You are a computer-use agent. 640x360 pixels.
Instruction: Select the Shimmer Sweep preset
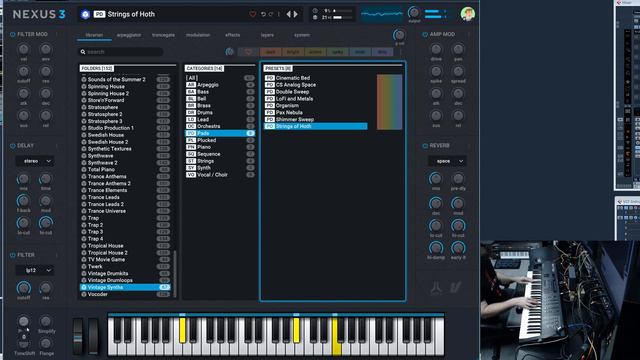pyautogui.click(x=316, y=120)
